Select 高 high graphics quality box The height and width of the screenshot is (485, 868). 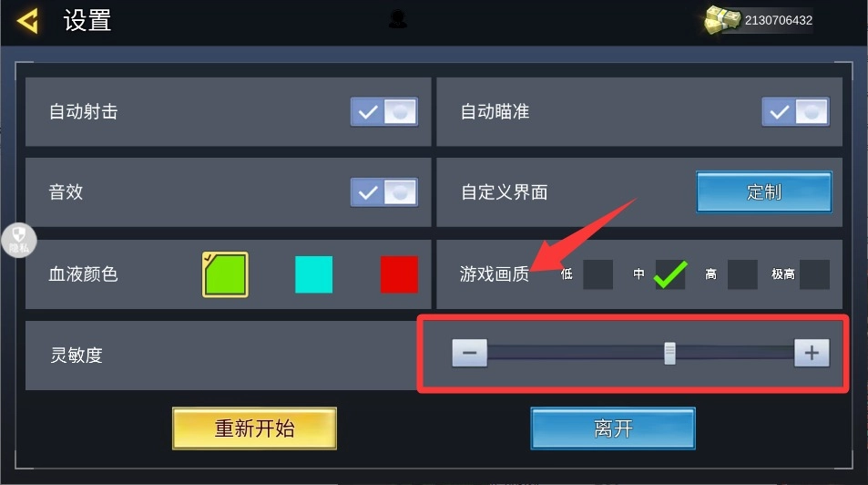[742, 274]
